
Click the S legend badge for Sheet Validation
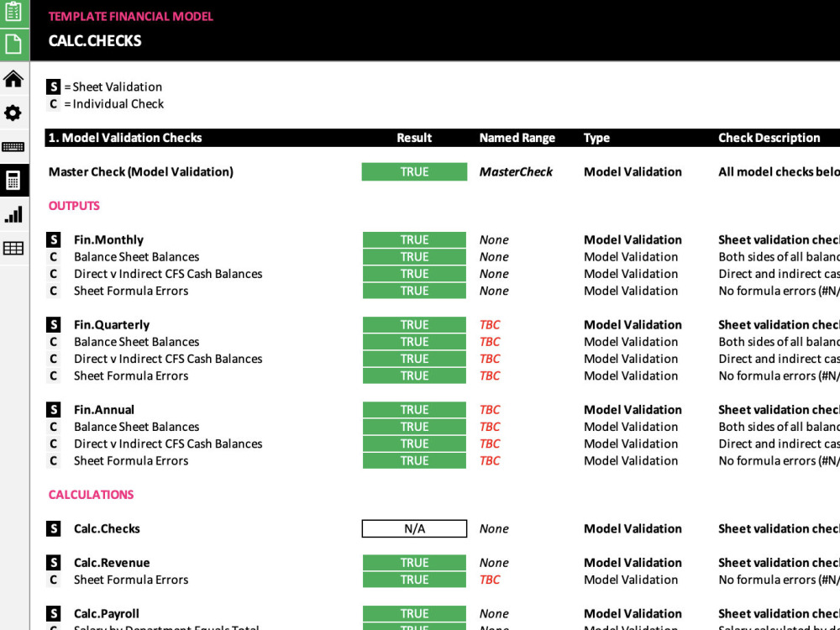(x=53, y=87)
